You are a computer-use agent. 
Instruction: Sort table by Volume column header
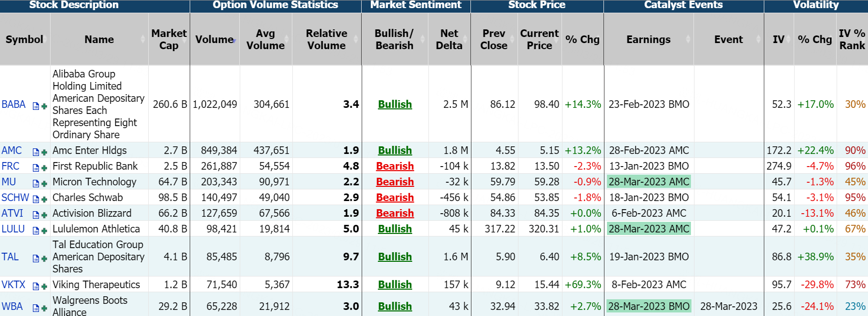tap(214, 39)
